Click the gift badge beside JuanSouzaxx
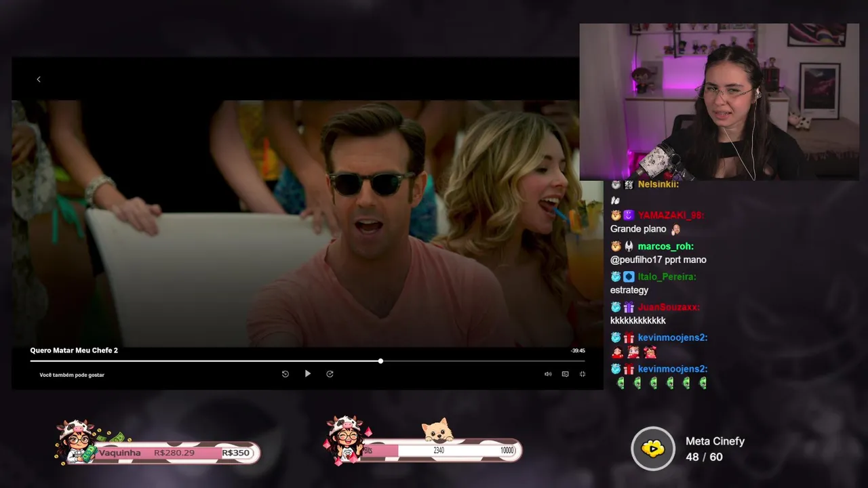 pyautogui.click(x=629, y=307)
